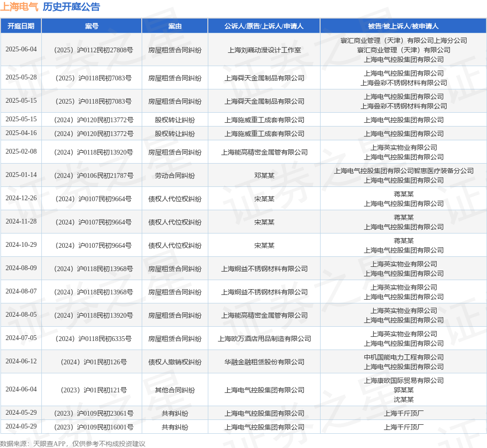
Task: Click the date cell 2024-11-28
Action: [x=21, y=222]
